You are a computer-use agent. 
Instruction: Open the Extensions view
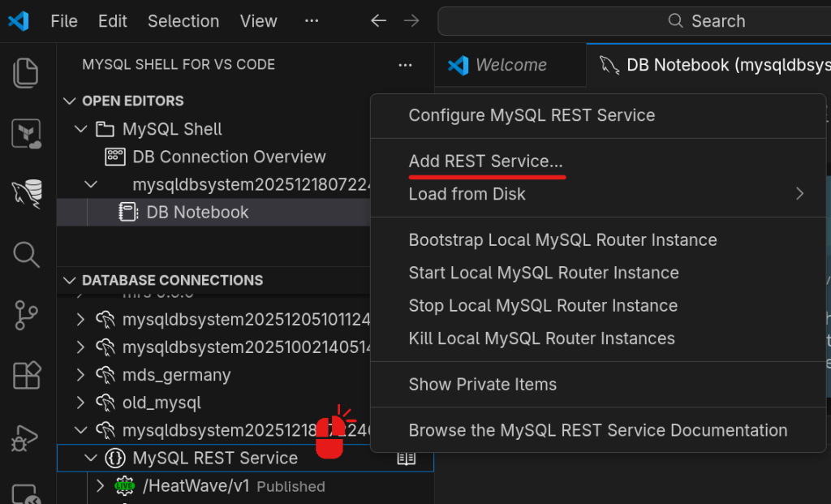click(x=26, y=375)
